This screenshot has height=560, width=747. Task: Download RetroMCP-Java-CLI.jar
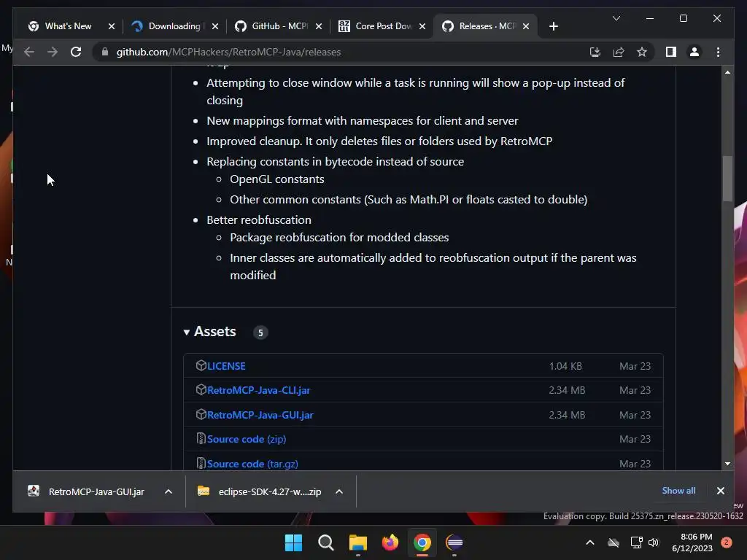(x=259, y=391)
